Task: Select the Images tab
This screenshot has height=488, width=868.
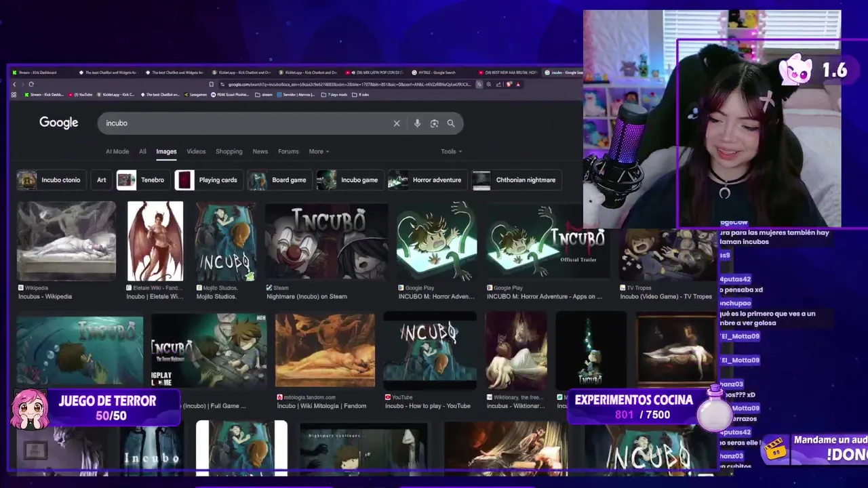Action: tap(166, 152)
